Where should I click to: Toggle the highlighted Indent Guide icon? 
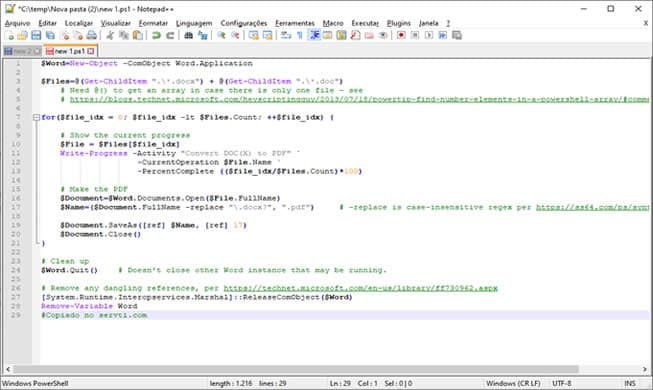314,35
